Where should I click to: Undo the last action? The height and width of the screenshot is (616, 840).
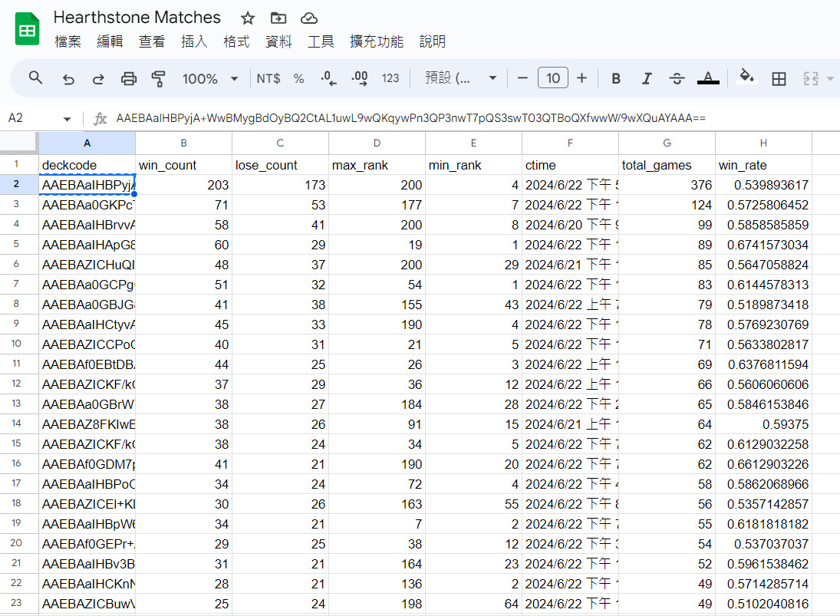[x=68, y=78]
